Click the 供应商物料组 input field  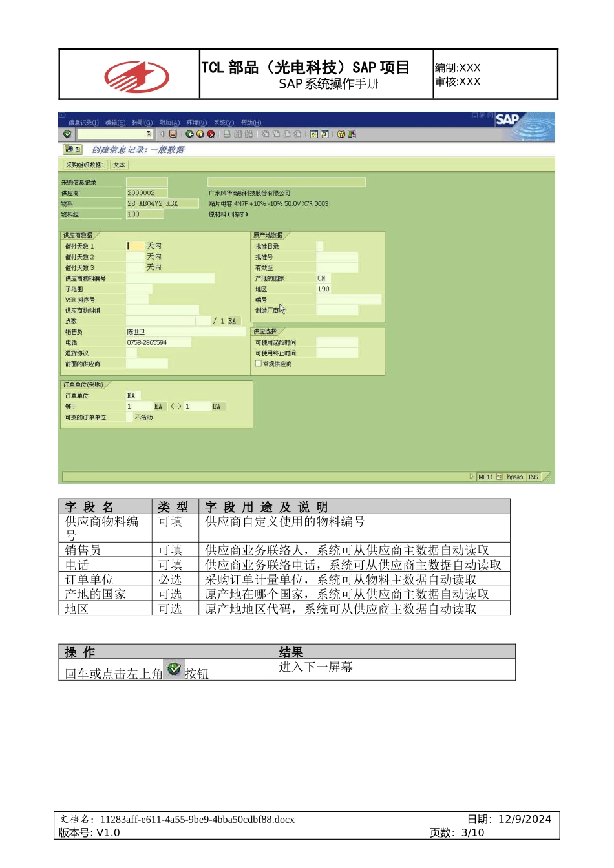point(162,310)
